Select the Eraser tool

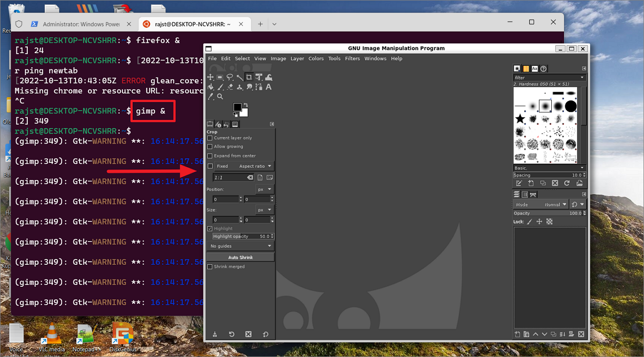tap(230, 87)
